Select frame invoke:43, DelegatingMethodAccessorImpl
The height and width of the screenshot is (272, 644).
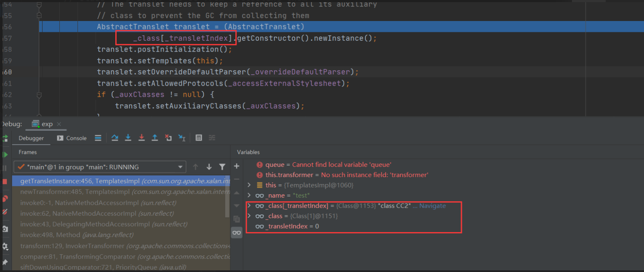(121, 224)
